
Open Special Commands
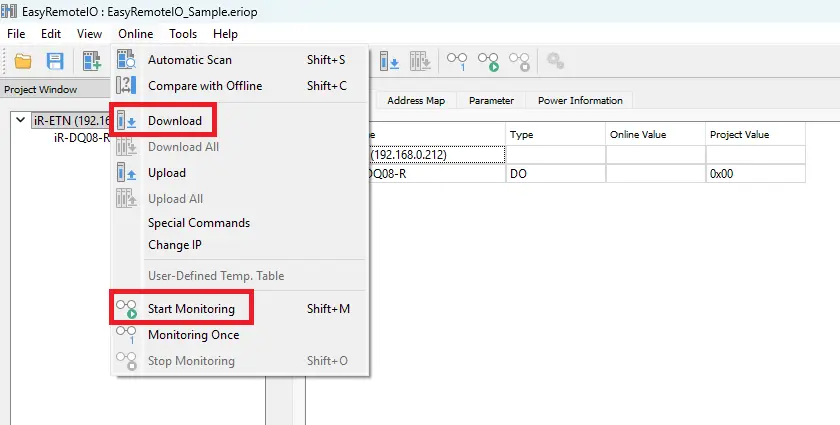[240, 222]
